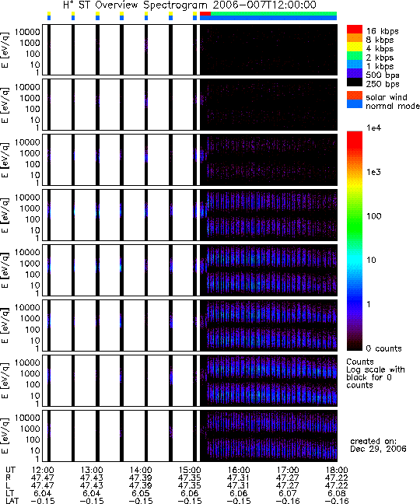This screenshot has width=420, height=504.
Task: Click the light blue 1 kbps swatch
Action: tap(355, 64)
